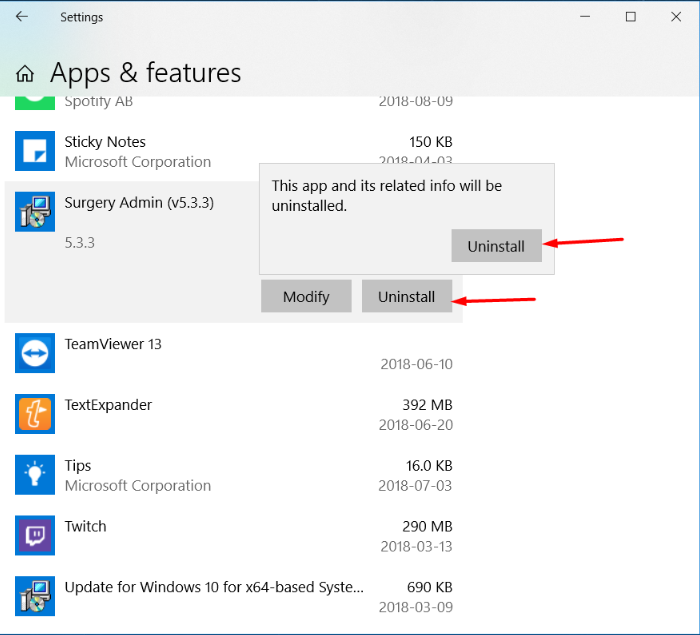Click the 290 MB size of Twitch
The image size is (700, 635).
pyautogui.click(x=427, y=526)
